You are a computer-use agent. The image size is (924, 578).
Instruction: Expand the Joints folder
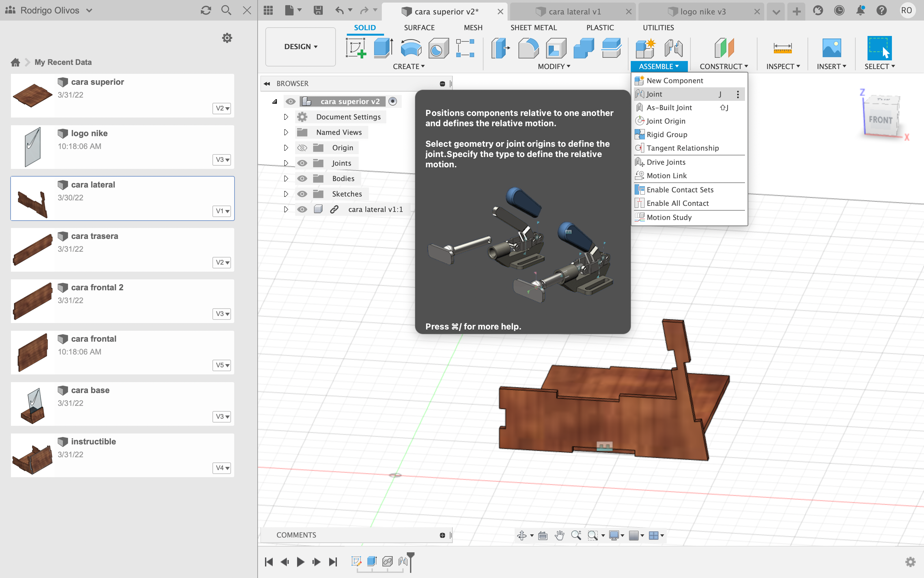[286, 163]
